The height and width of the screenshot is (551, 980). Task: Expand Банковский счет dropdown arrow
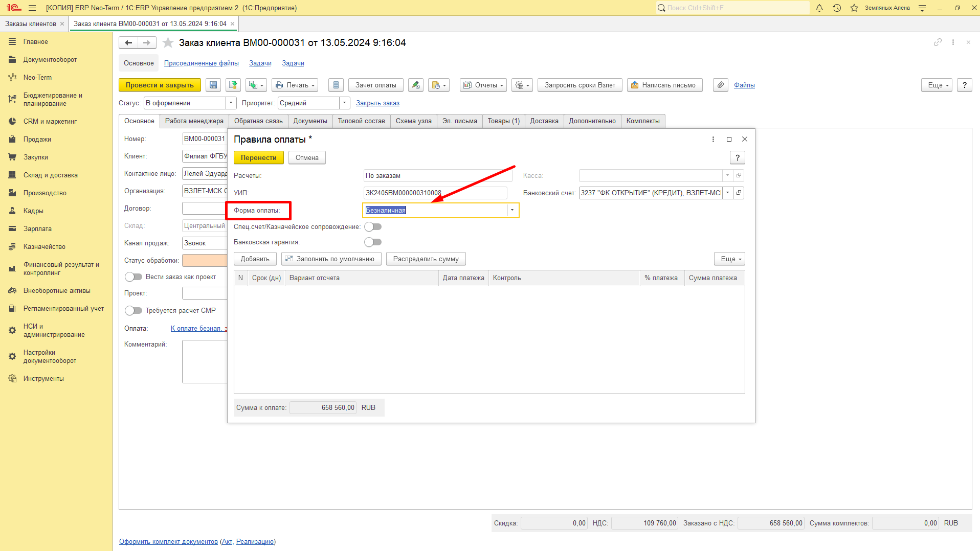pos(727,193)
